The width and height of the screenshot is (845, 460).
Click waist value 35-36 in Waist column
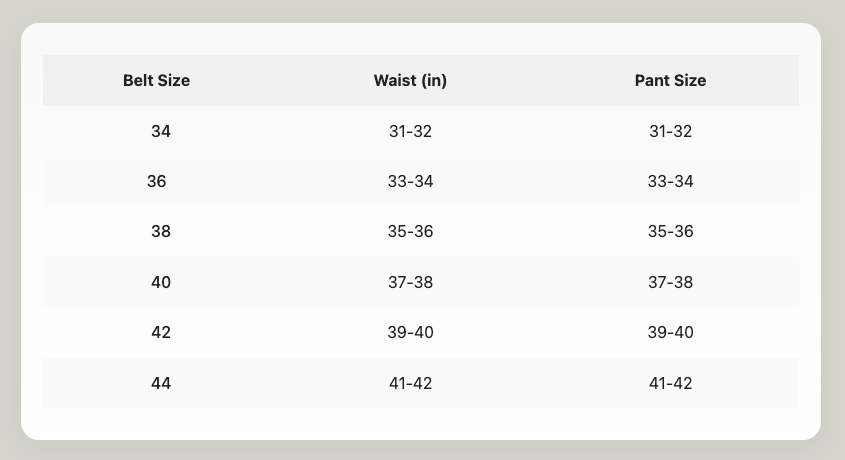point(410,232)
